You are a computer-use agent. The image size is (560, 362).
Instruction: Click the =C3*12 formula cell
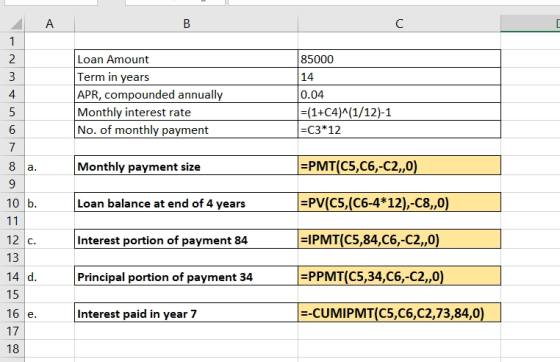pyautogui.click(x=399, y=129)
